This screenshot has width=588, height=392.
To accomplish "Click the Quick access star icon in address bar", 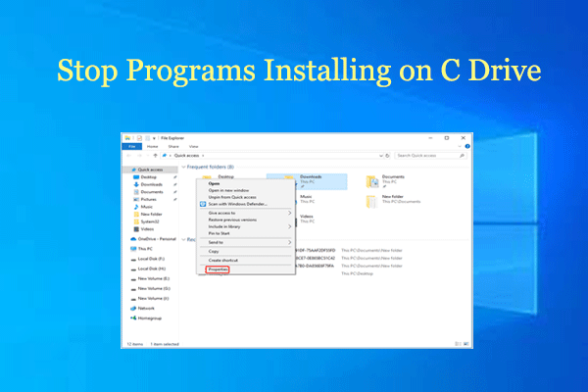I will click(x=165, y=155).
